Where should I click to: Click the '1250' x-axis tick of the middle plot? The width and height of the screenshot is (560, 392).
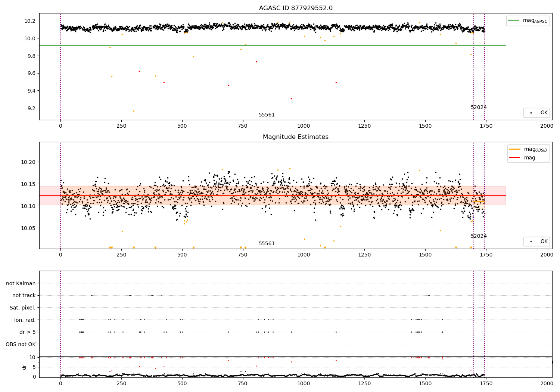pos(364,255)
